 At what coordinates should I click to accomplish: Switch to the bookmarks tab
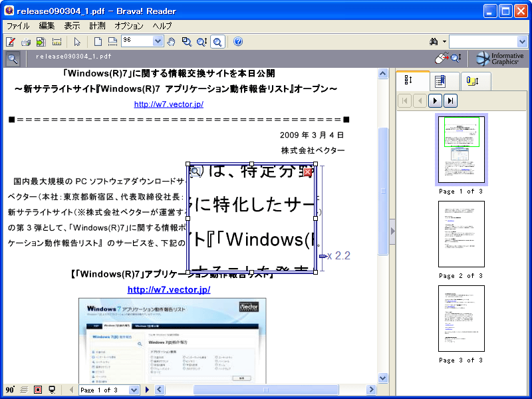444,81
